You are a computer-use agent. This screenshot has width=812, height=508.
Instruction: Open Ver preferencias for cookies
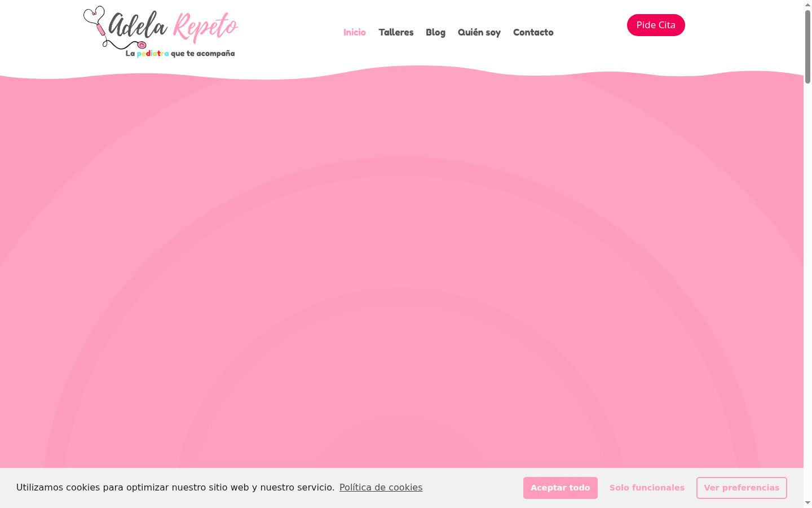tap(742, 488)
